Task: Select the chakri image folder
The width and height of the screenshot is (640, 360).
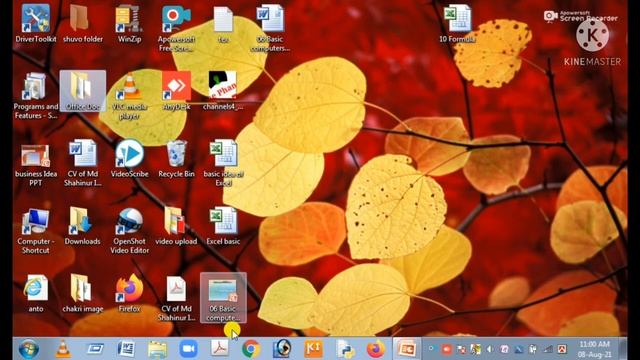Action: point(82,294)
